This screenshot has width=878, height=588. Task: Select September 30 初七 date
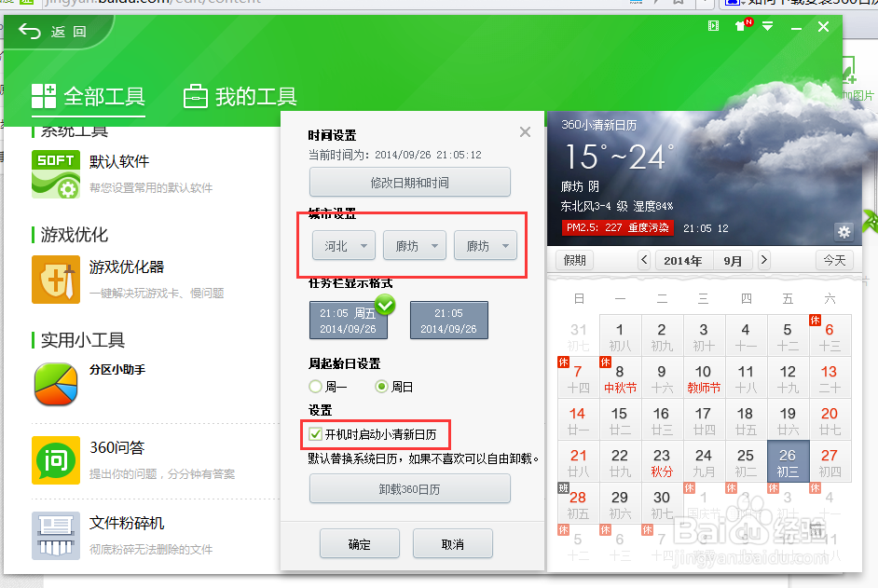pyautogui.click(x=662, y=503)
